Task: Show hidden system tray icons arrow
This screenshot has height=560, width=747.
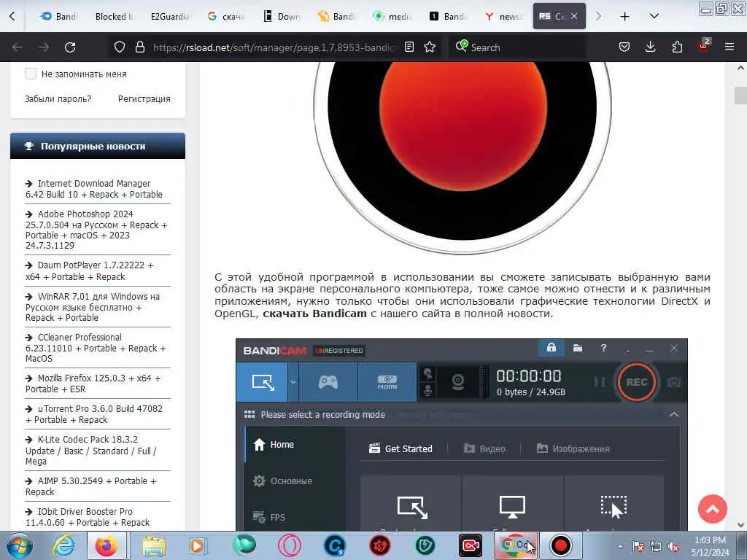Action: (620, 547)
